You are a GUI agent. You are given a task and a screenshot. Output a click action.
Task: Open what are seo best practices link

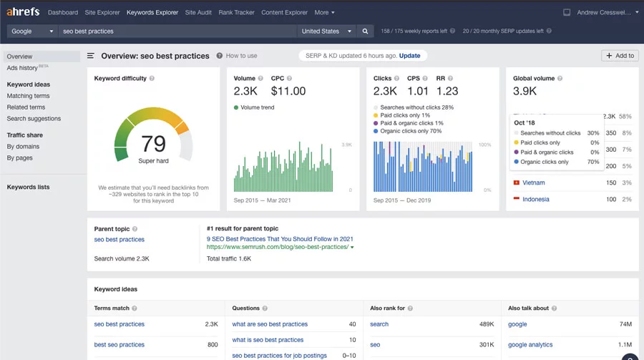[x=270, y=324]
